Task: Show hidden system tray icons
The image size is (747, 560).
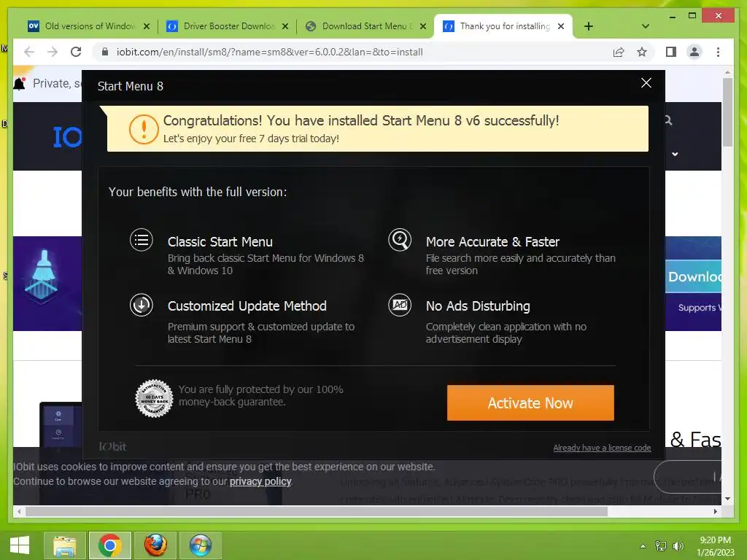Action: [x=643, y=546]
